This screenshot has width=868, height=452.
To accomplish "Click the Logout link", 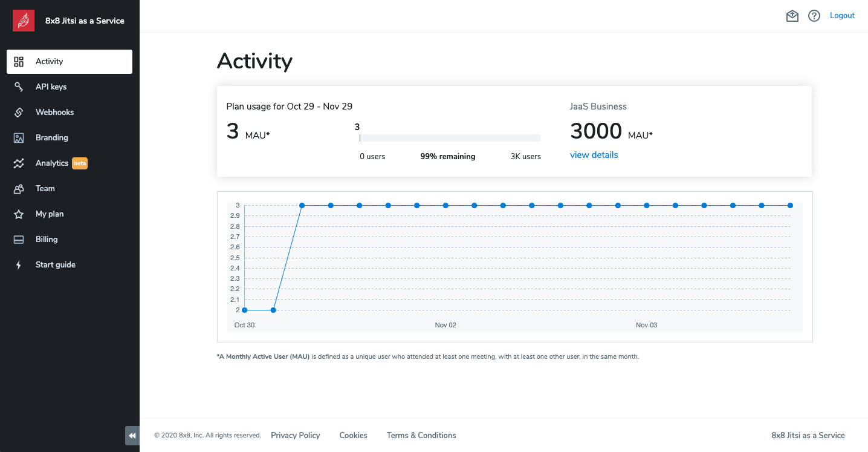I will coord(842,16).
